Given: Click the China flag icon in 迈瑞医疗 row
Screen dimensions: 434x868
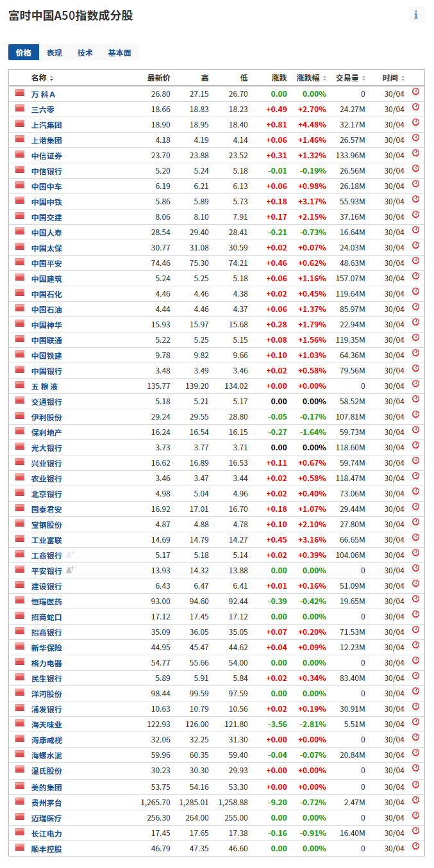Looking at the screenshot, I should [20, 817].
